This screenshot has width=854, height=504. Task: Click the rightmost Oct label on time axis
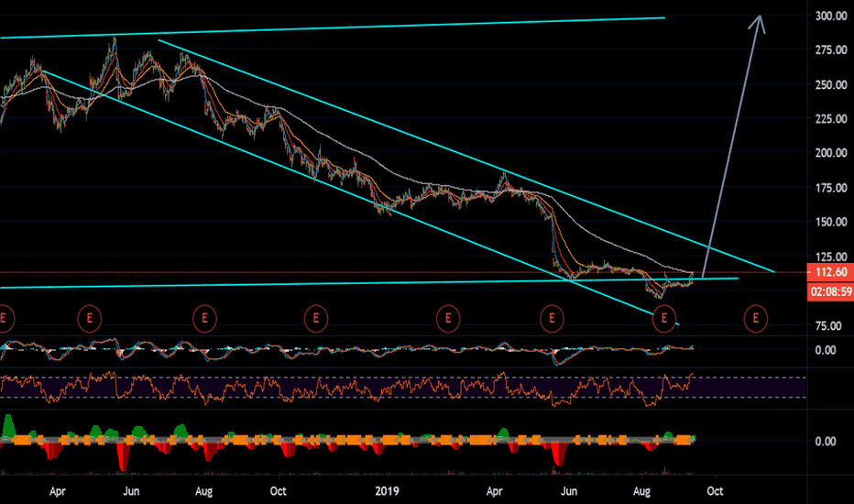(x=715, y=491)
